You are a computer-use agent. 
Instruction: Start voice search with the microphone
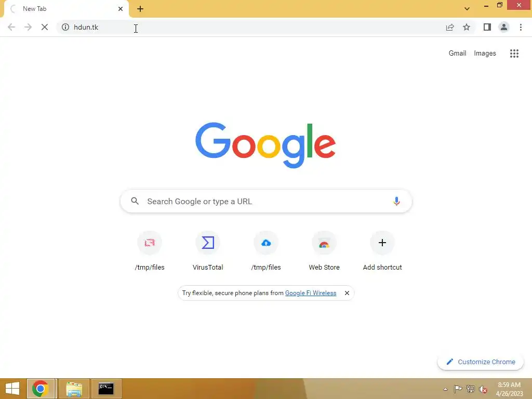click(396, 201)
